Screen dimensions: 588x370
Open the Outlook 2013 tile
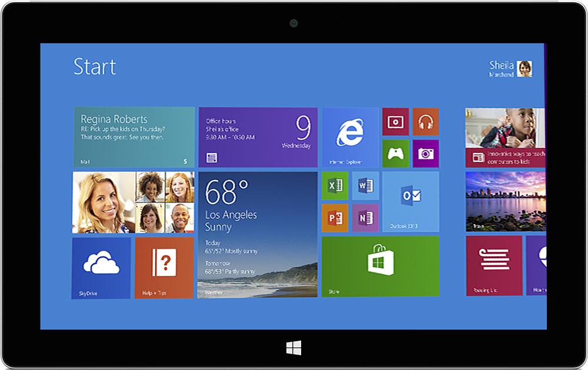point(410,201)
